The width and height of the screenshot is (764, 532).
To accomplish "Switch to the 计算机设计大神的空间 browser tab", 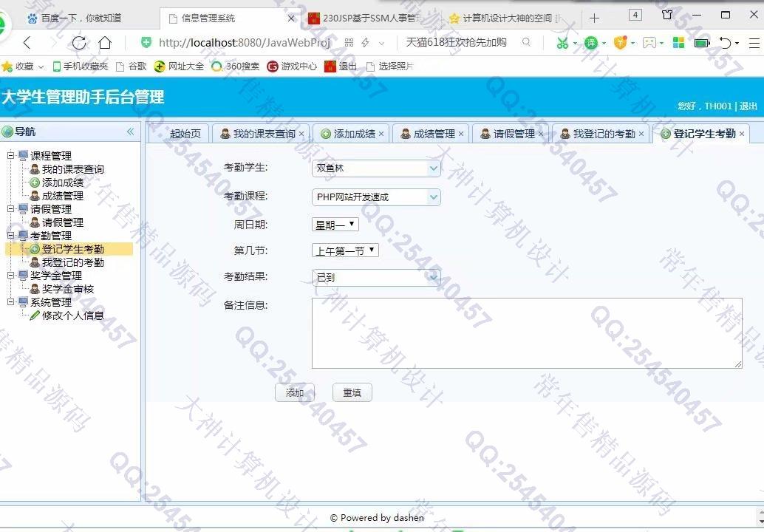I will pyautogui.click(x=505, y=18).
